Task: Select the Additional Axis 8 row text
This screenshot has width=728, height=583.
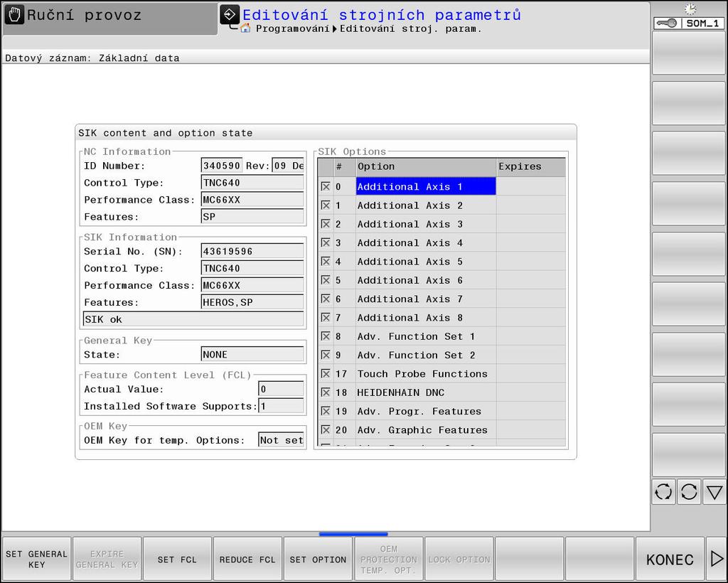Action: (410, 318)
